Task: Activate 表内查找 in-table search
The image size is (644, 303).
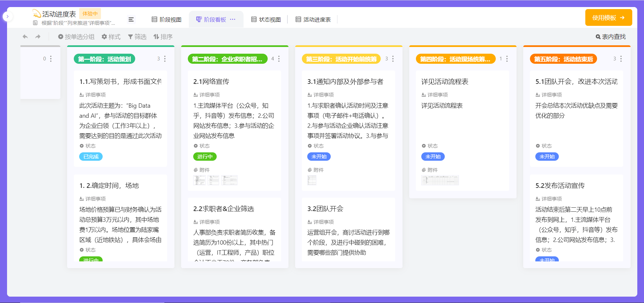Action: [610, 37]
